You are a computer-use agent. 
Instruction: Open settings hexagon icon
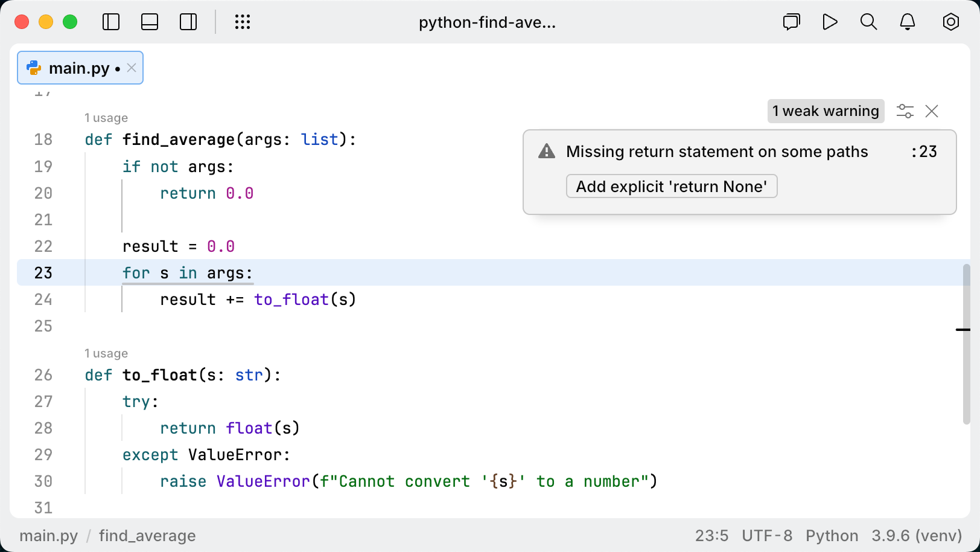click(x=950, y=22)
